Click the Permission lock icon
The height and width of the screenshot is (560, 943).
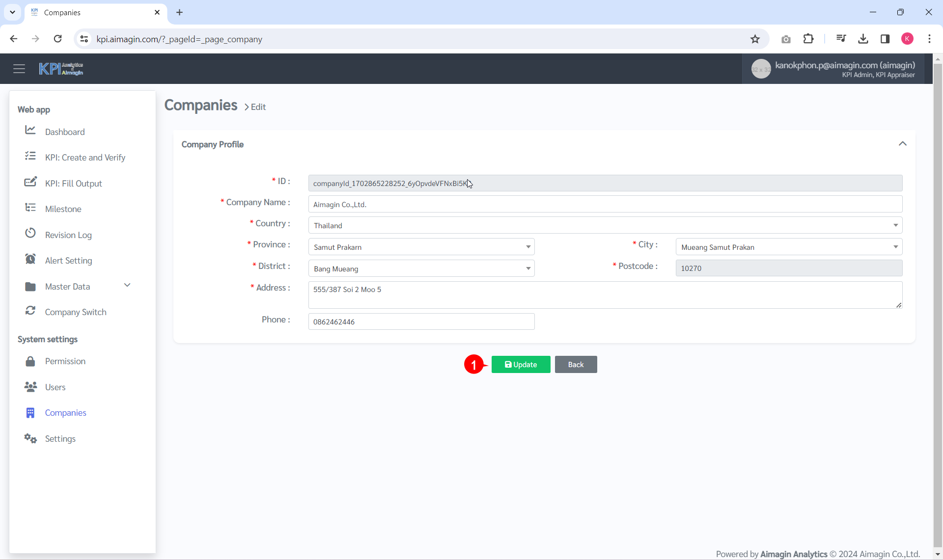tap(30, 361)
